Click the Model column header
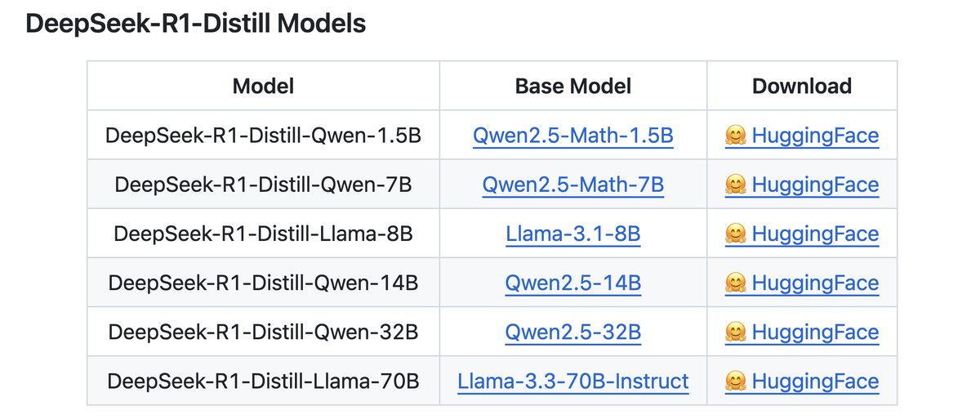Screen dimensions: 980x419 pos(263,86)
